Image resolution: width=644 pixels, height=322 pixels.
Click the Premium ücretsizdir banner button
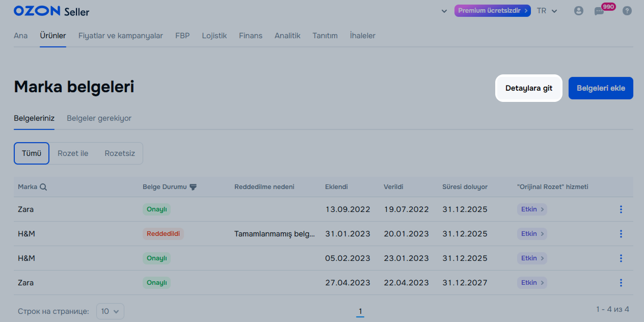493,11
